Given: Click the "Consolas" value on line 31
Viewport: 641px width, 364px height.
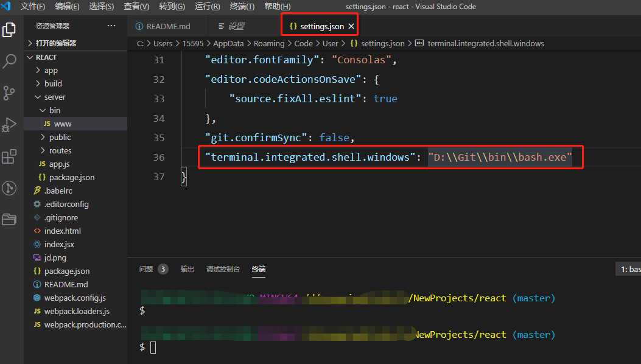Looking at the screenshot, I should pos(361,60).
